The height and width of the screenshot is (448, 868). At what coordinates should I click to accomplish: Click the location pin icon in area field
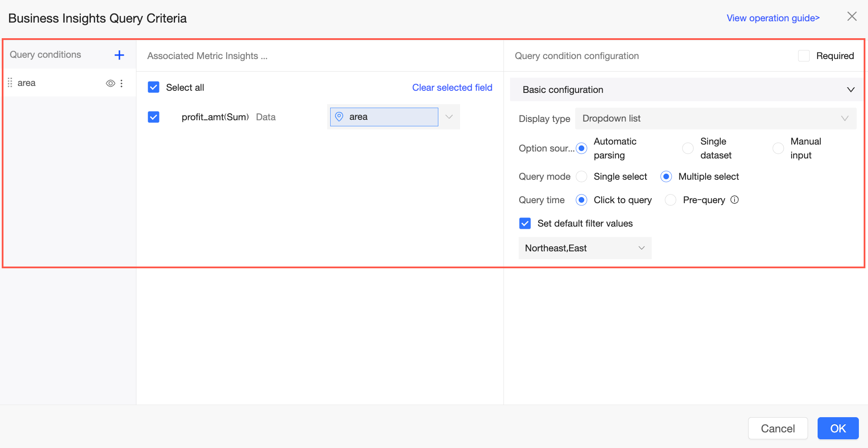tap(339, 117)
